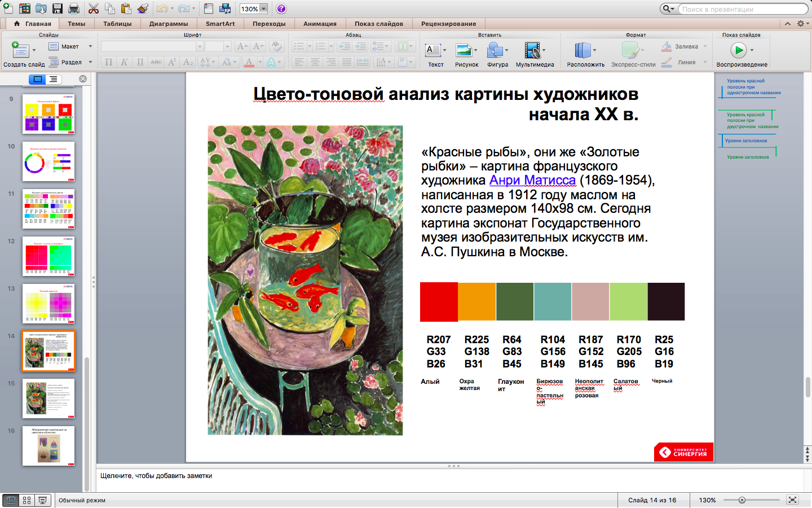Click the zoom slider handle
The image size is (812, 508).
coord(742,500)
